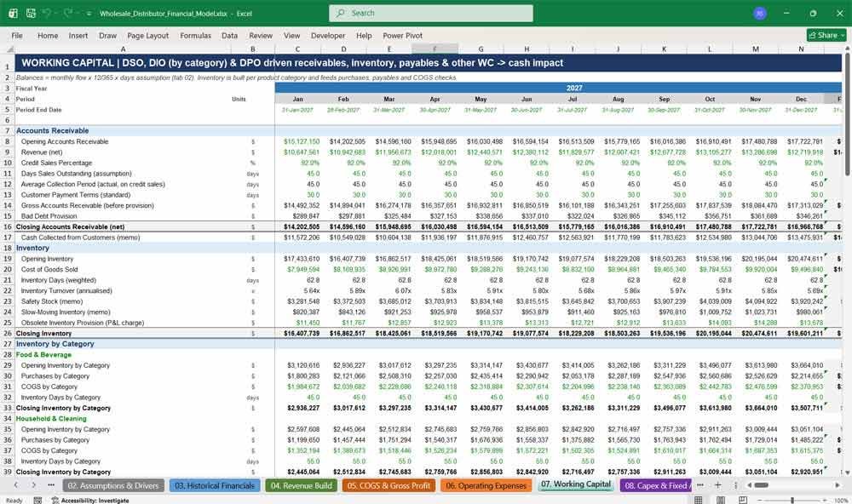Open the Draw ribbon tab
This screenshot has width=852, height=504.
tap(107, 35)
